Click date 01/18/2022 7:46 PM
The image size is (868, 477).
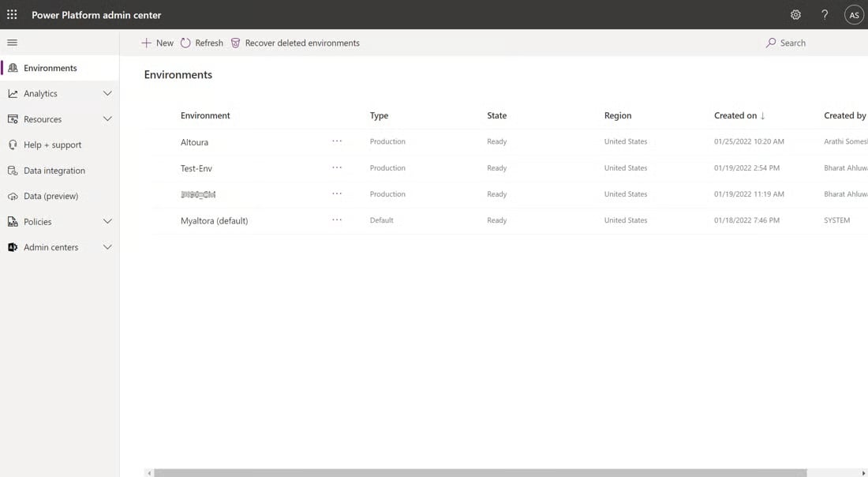click(746, 220)
